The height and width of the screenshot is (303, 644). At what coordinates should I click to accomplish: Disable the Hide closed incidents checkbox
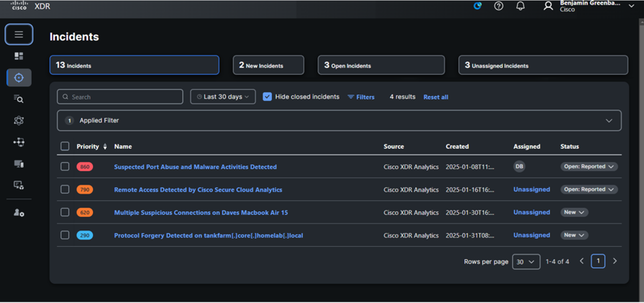coord(268,97)
